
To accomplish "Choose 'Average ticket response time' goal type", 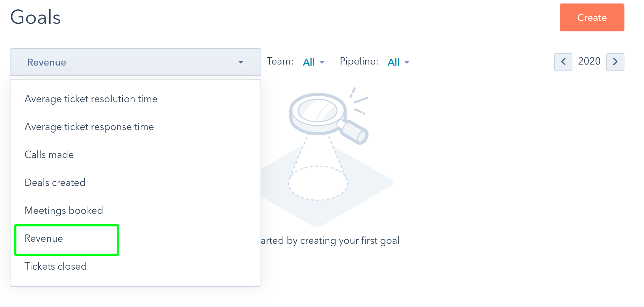I will [x=89, y=127].
